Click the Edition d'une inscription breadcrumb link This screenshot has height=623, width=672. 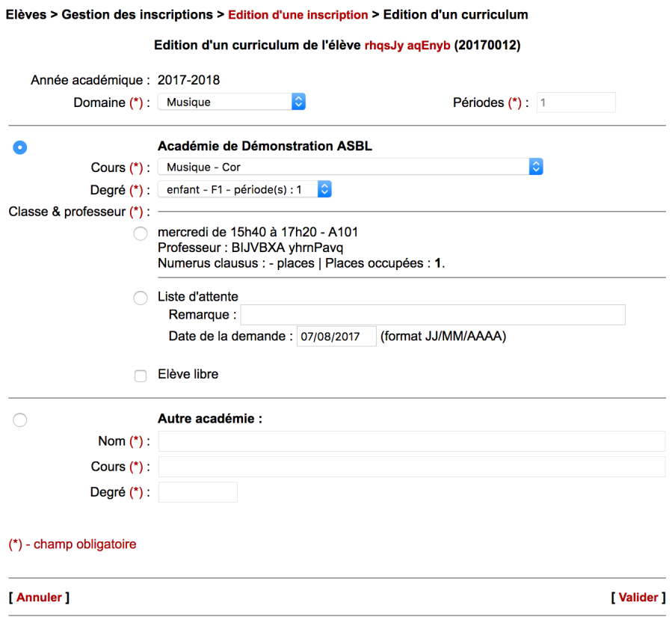298,14
